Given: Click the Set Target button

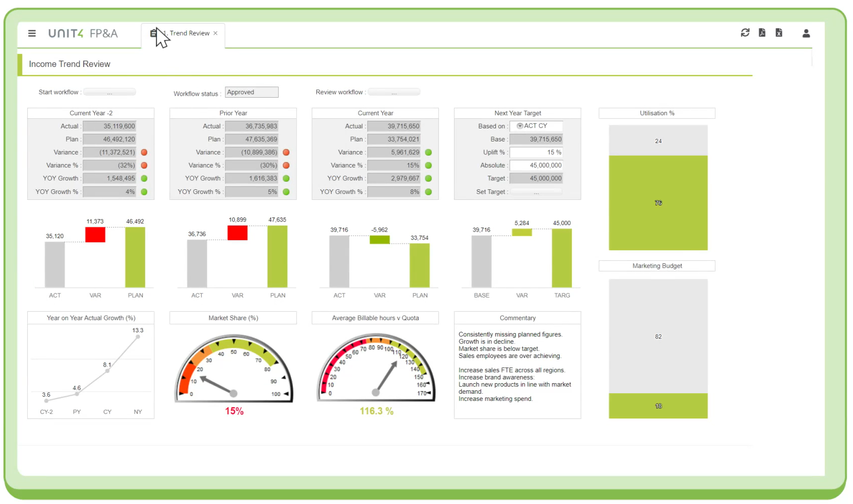Looking at the screenshot, I should 536,192.
